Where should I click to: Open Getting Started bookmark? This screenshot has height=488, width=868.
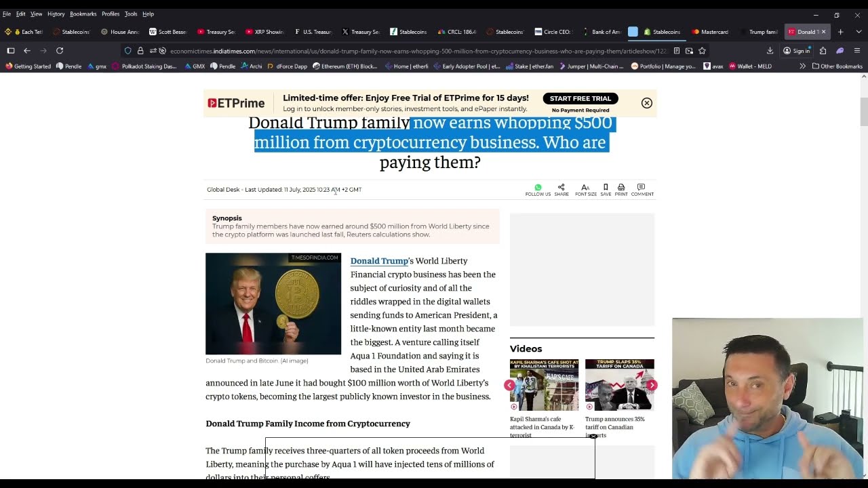28,66
